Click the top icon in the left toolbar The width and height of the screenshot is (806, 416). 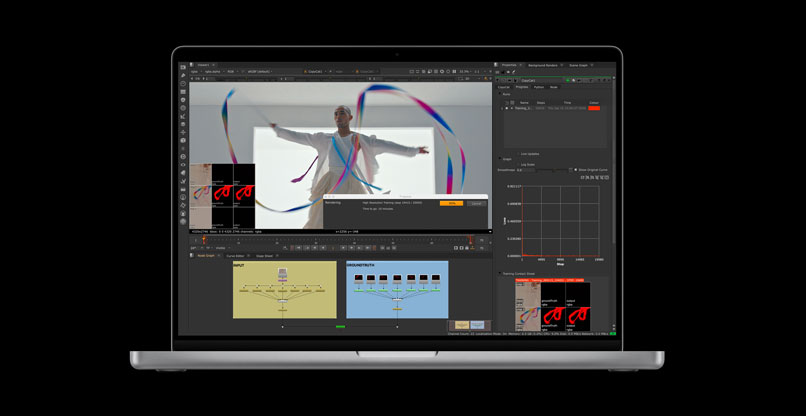(183, 68)
